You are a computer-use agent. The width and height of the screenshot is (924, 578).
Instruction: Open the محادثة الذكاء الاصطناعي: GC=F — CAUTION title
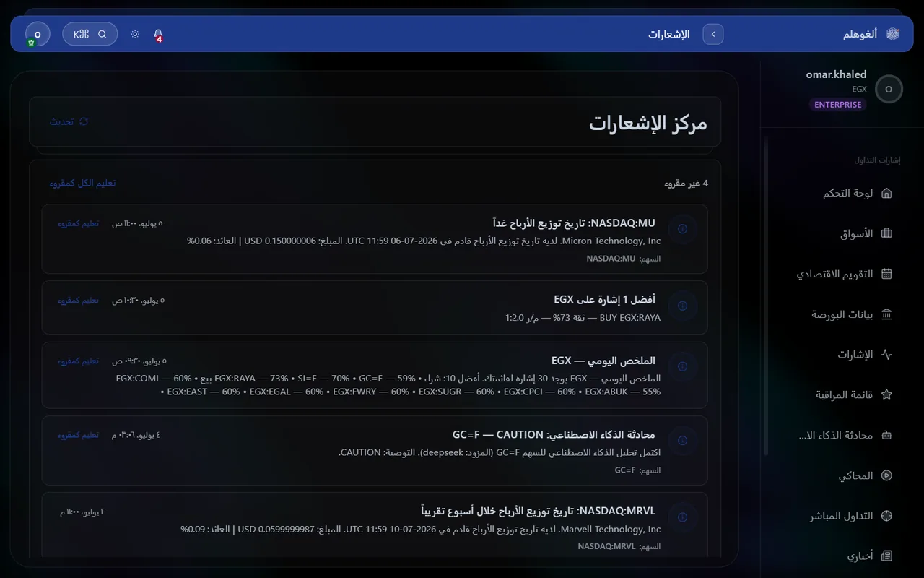click(554, 435)
